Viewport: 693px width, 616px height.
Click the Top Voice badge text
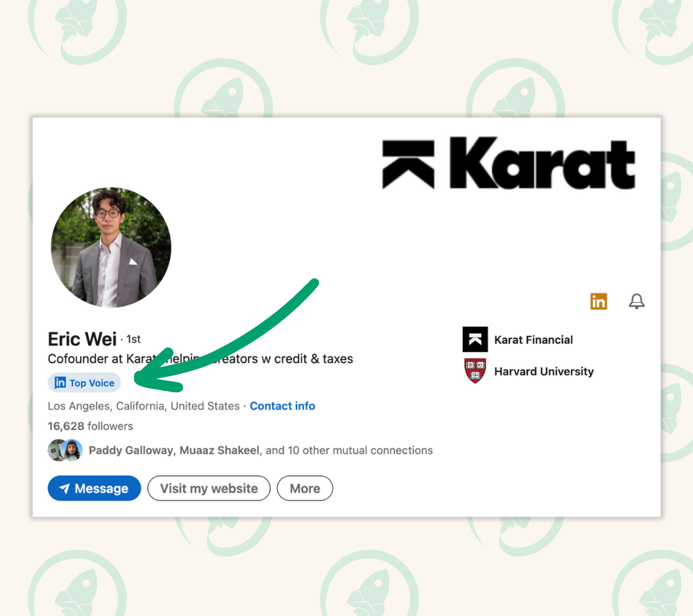tap(92, 383)
